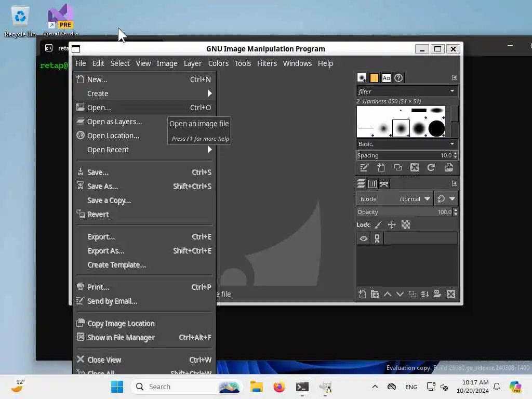Duplicate this brush icon
This screenshot has width=532, height=399.
[397, 168]
